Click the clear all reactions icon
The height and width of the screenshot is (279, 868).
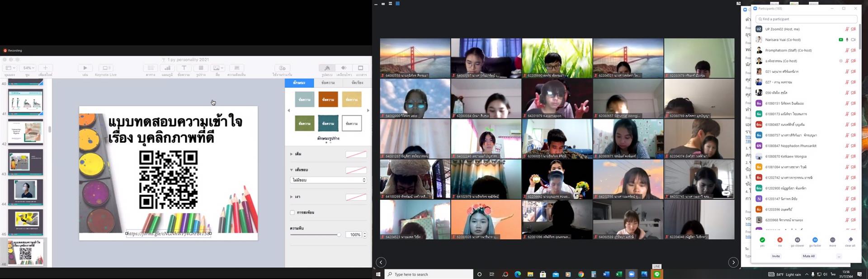point(850,240)
